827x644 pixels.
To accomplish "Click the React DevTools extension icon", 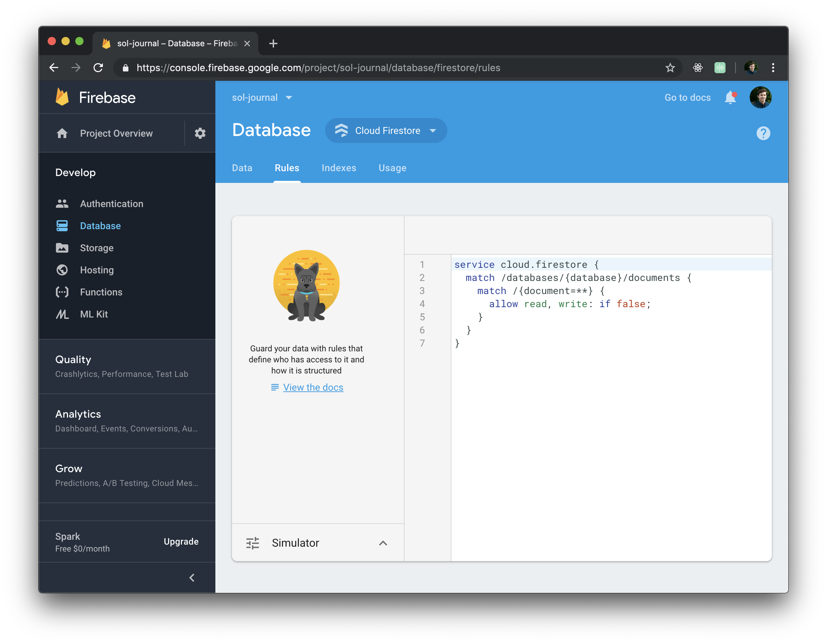I will coord(698,68).
